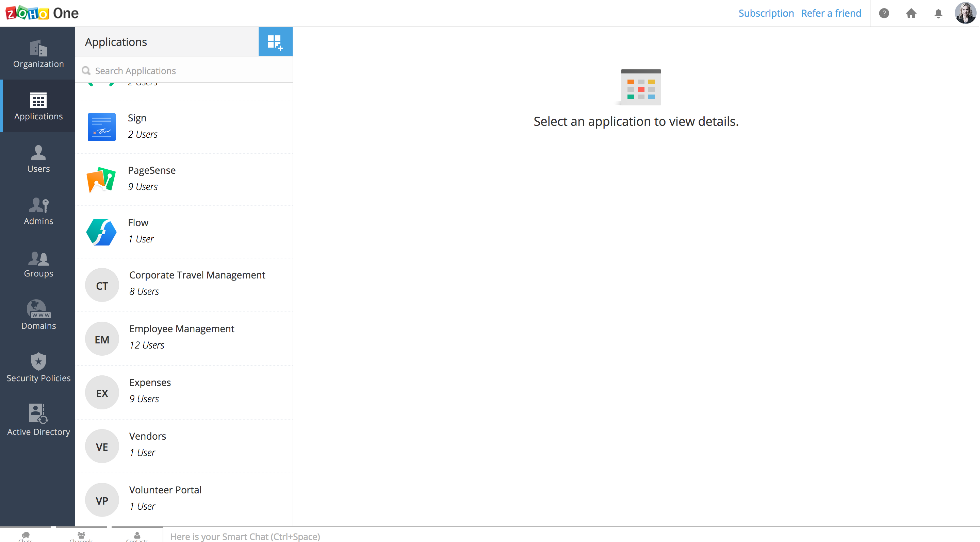Open the Admins section

pos(38,211)
